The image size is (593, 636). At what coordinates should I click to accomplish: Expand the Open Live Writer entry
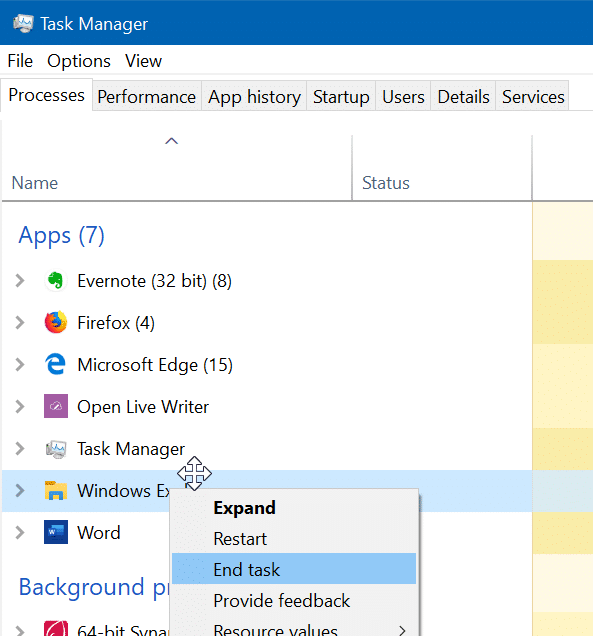[x=19, y=406]
